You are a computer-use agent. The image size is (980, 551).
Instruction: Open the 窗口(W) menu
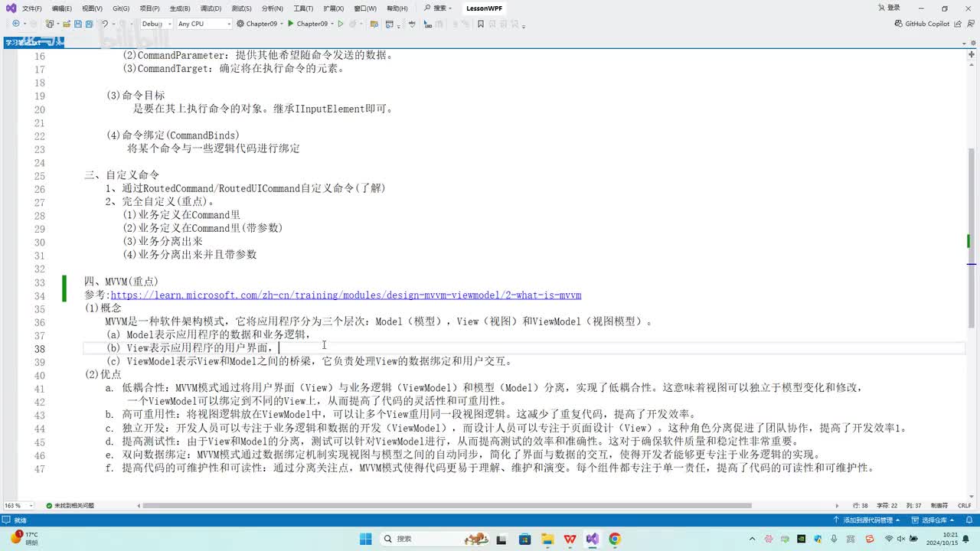tap(365, 8)
